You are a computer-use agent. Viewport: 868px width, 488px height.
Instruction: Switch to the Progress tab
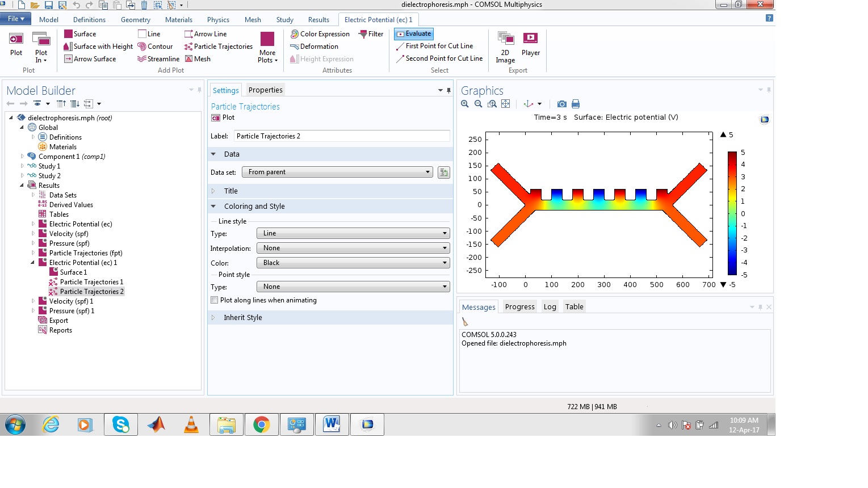pos(519,307)
